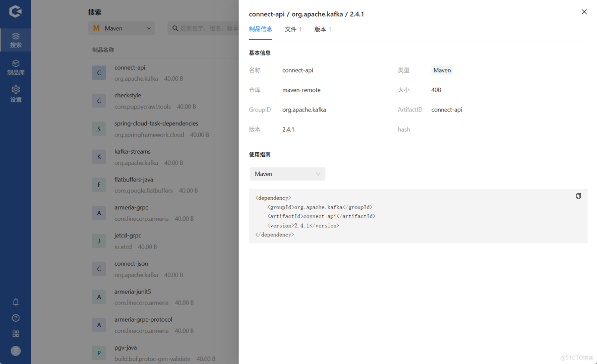The height and width of the screenshot is (364, 597).
Task: Click the Maven type badge
Action: tap(442, 70)
